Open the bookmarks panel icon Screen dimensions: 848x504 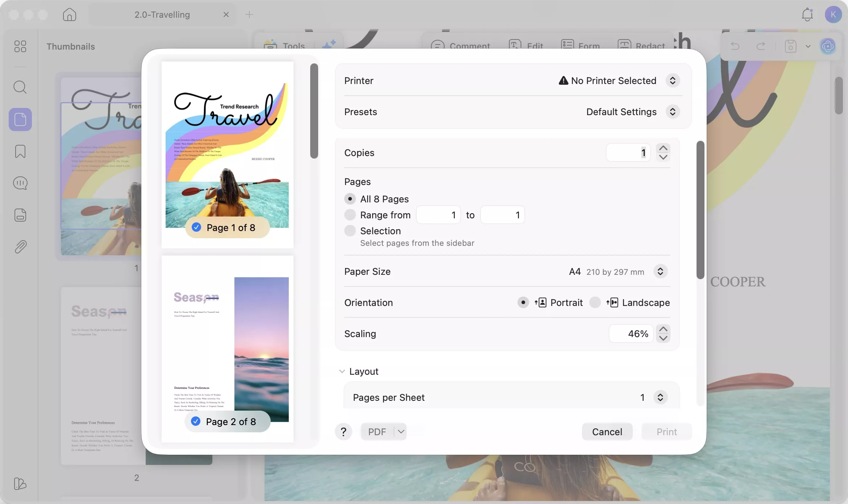(x=20, y=151)
